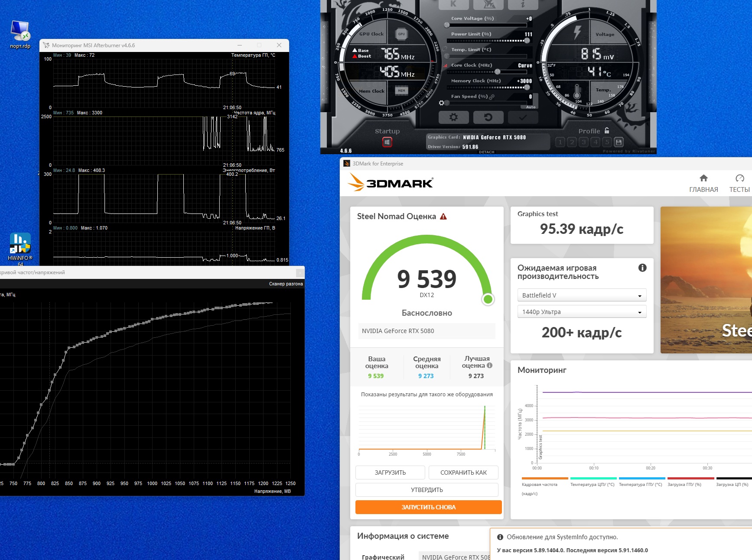
Task: Click the link icon beside Fan Speed
Action: pyautogui.click(x=492, y=97)
